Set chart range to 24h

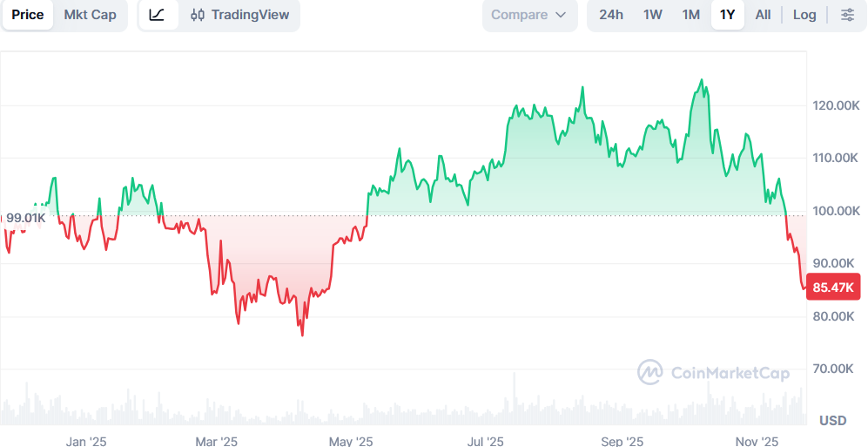611,15
